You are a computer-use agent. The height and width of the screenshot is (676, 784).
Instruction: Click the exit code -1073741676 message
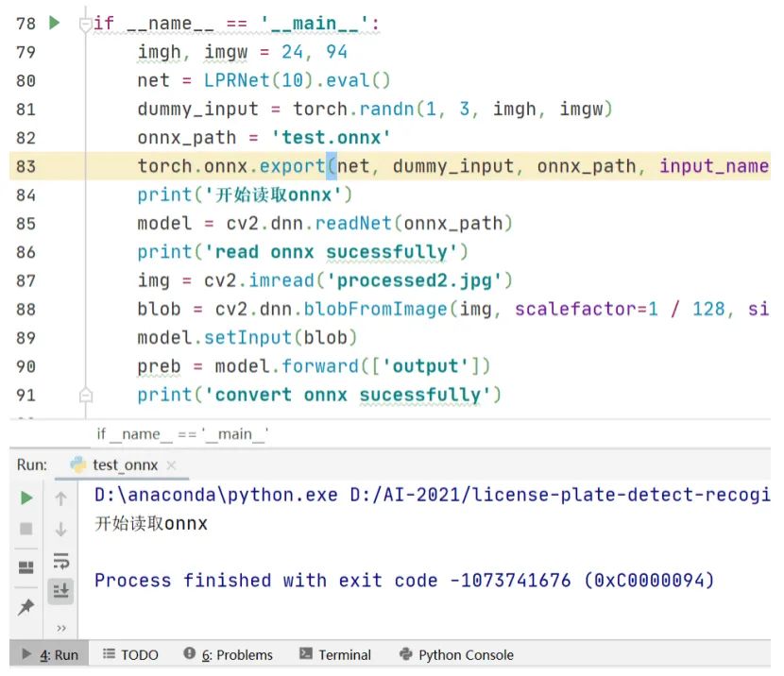coord(404,581)
